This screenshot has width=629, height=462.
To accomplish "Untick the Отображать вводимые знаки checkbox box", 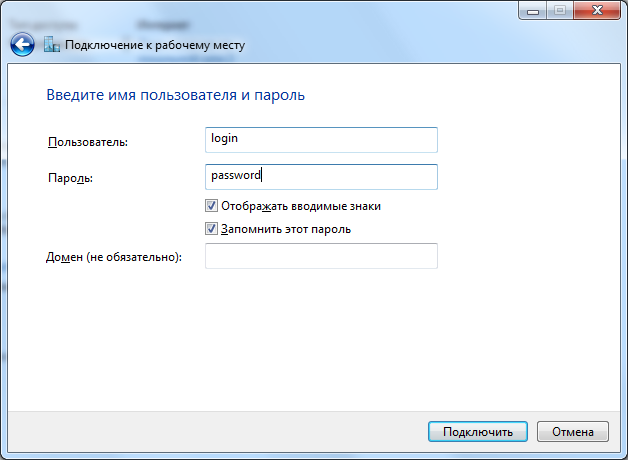I will pos(211,206).
